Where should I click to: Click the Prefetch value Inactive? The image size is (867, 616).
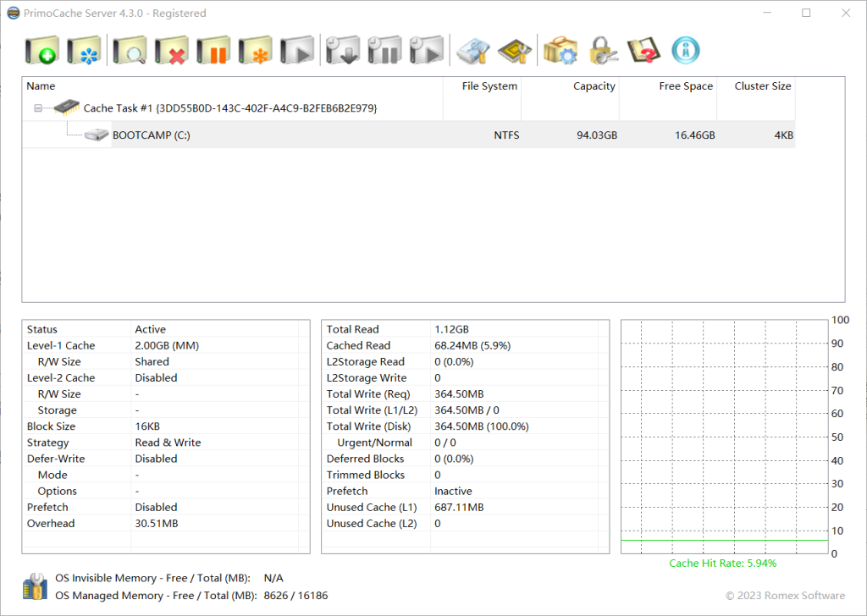pyautogui.click(x=454, y=491)
